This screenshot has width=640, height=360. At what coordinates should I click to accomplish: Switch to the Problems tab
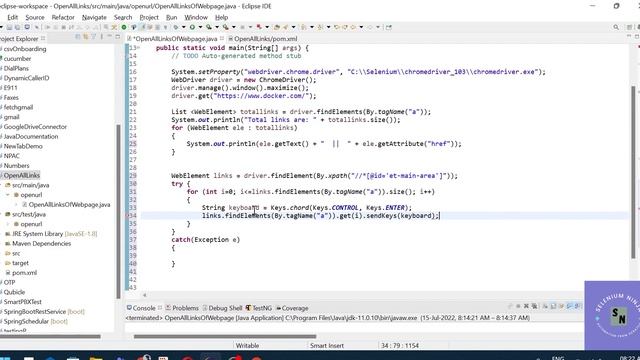click(x=182, y=308)
